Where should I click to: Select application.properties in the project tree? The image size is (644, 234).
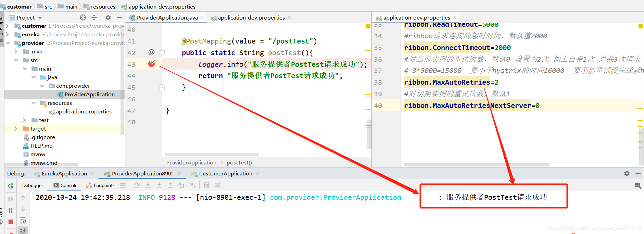(80, 112)
